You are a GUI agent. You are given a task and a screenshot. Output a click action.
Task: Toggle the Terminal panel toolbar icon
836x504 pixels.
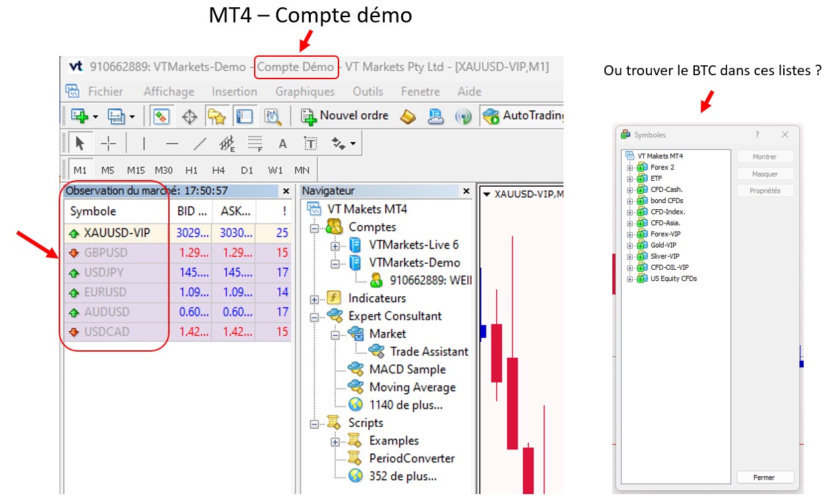tap(244, 117)
